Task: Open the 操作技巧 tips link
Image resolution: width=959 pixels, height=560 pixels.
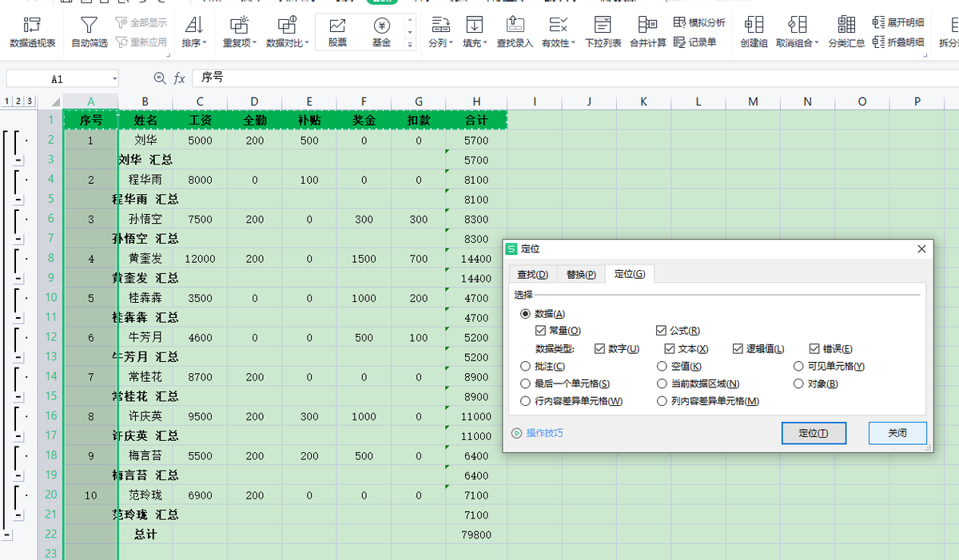Action: [x=544, y=433]
